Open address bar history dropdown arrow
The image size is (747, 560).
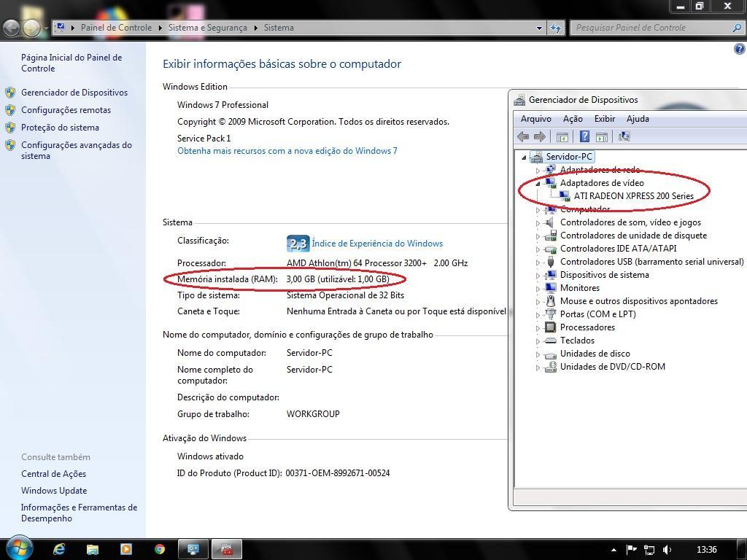coord(539,28)
